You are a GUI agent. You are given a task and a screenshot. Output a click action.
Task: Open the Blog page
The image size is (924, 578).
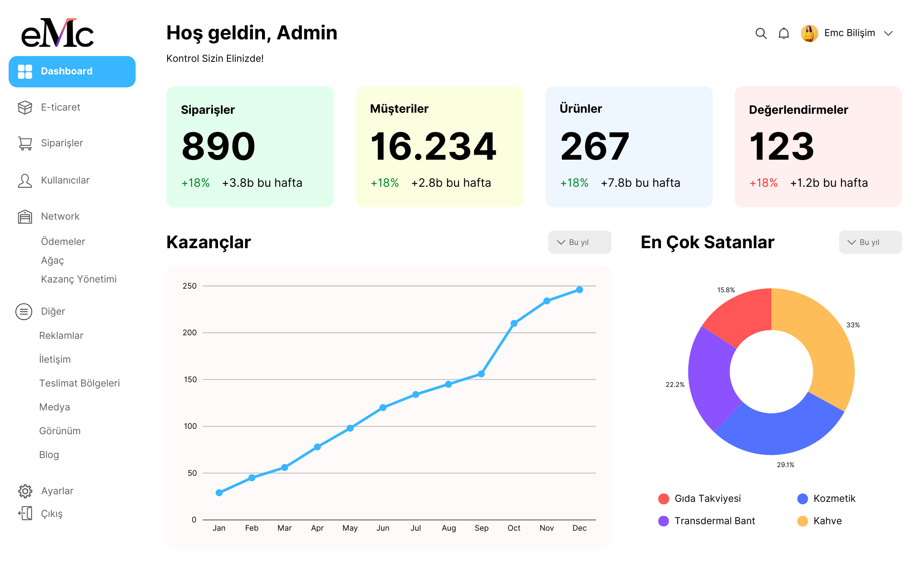point(49,455)
